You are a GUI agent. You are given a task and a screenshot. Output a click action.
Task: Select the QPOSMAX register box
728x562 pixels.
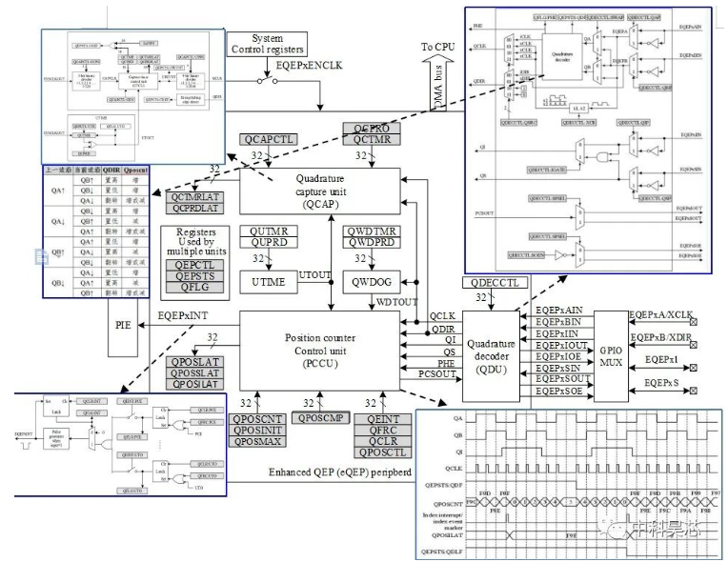257,441
